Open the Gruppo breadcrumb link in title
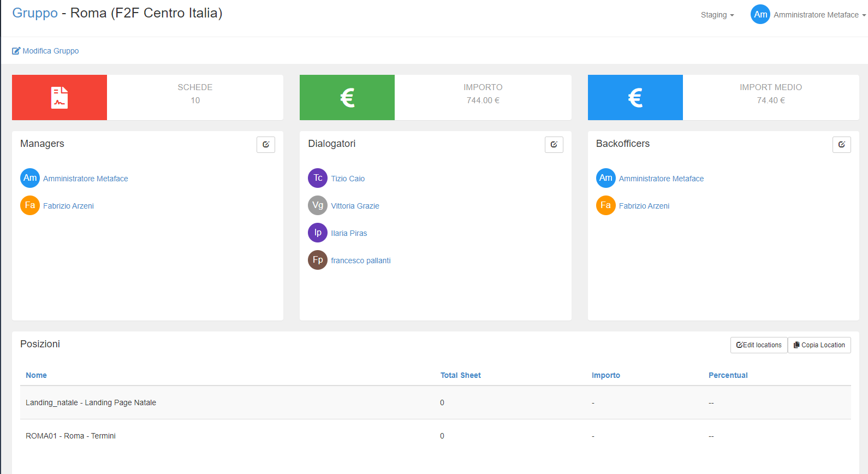This screenshot has height=474, width=868. tap(35, 13)
